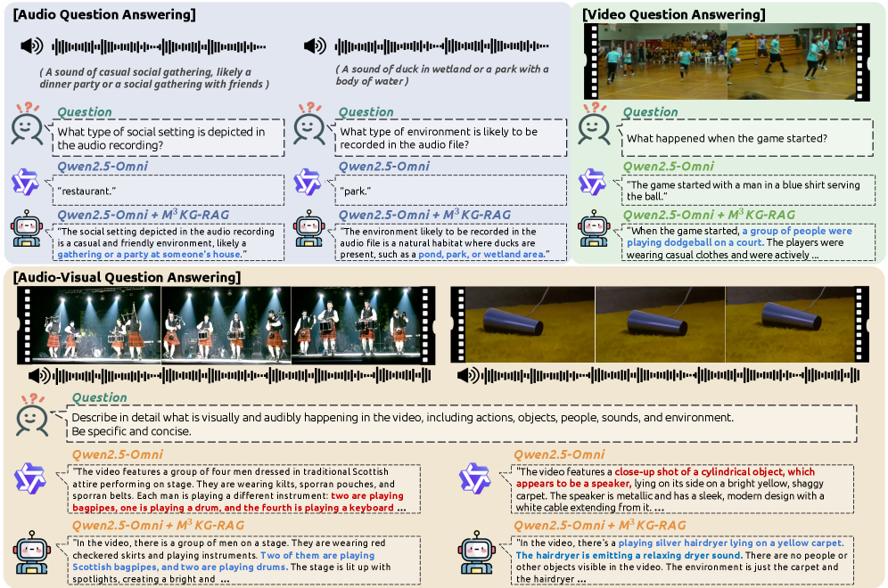Open the first hairdryer on carpet frame

click(x=530, y=323)
